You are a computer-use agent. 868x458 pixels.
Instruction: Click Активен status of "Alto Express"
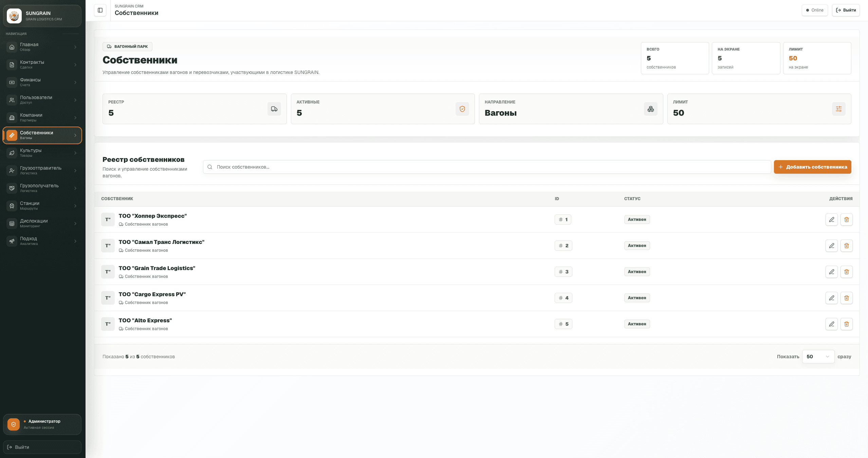tap(637, 324)
